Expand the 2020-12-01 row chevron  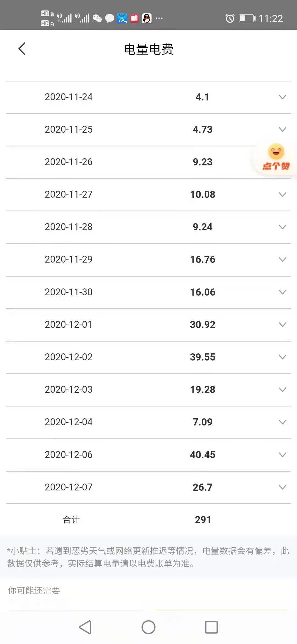click(x=282, y=324)
